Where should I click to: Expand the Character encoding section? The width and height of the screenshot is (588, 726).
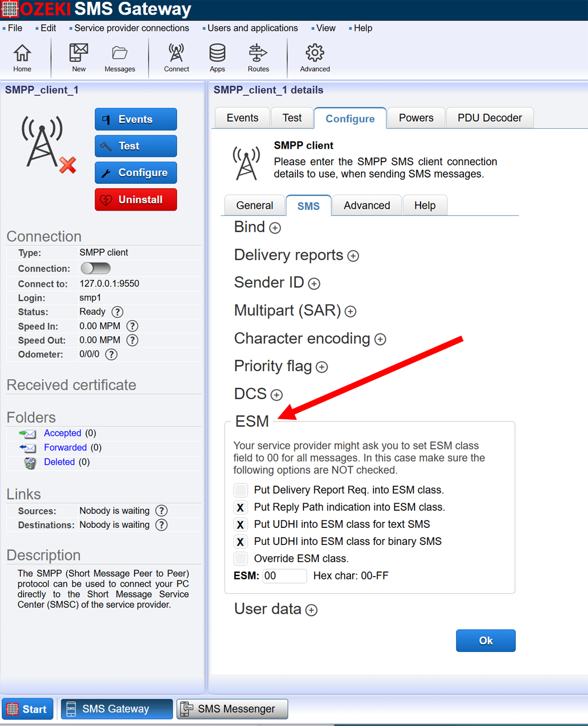(x=380, y=339)
